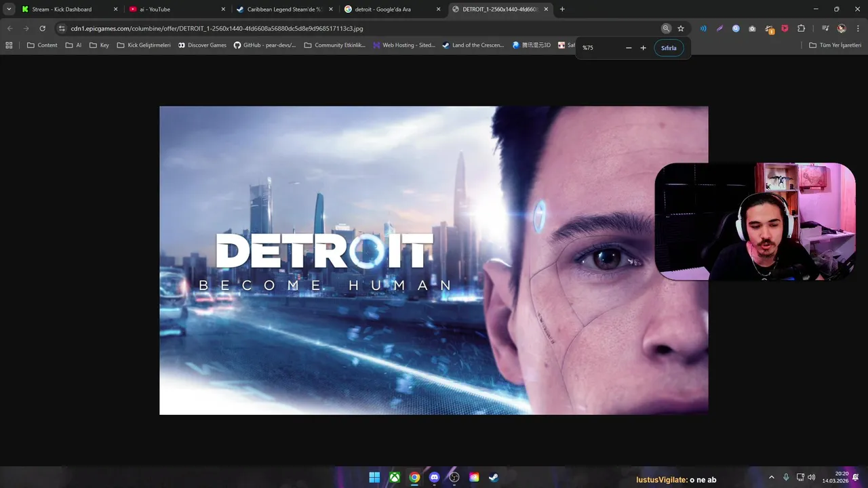Open the purple feather extension

point(719,28)
